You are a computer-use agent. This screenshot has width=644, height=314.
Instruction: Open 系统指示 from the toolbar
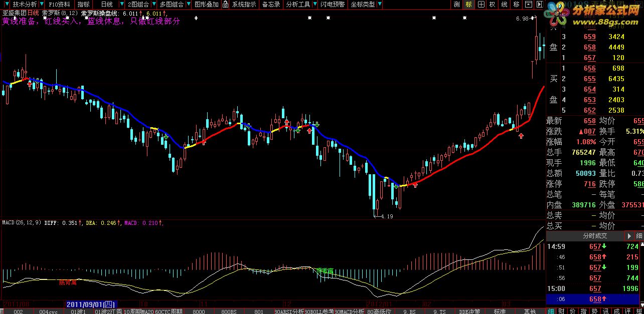244,5
